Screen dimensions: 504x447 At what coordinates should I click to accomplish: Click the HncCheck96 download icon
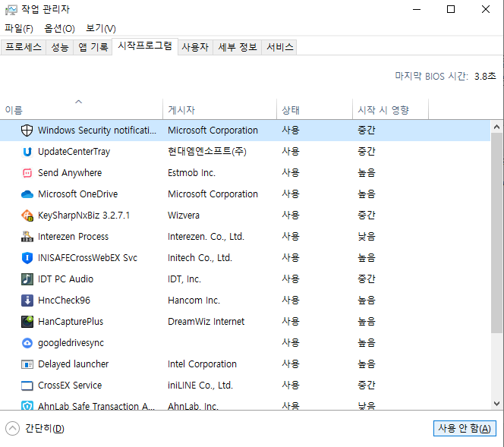pos(27,300)
